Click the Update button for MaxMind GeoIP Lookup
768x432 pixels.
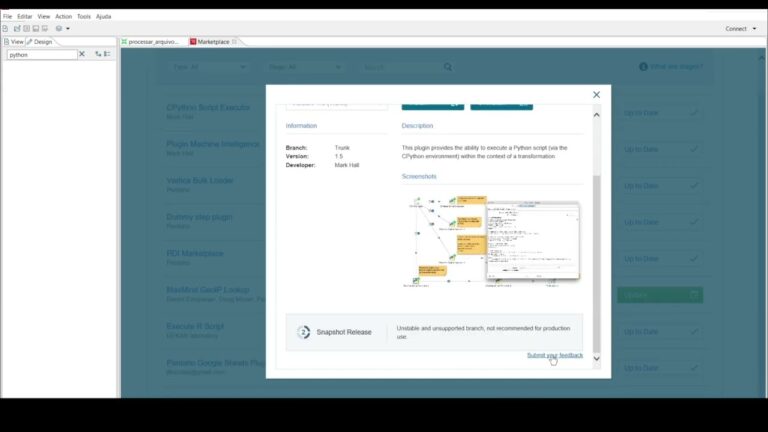pyautogui.click(x=660, y=295)
